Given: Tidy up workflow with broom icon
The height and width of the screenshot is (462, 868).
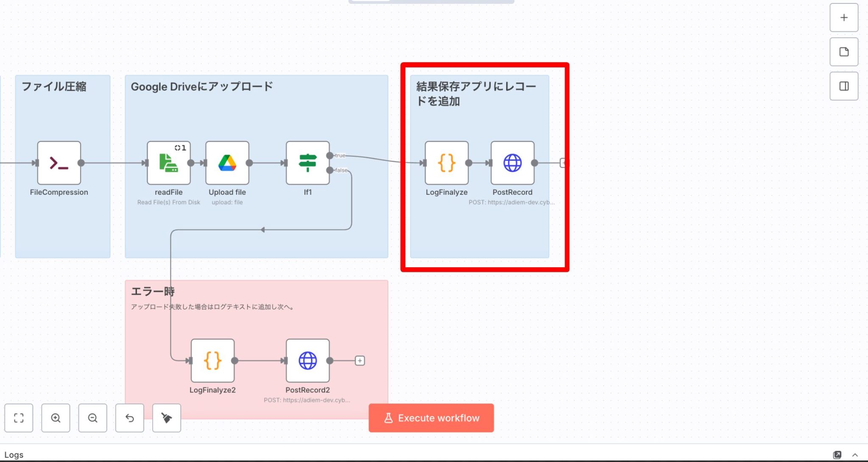Looking at the screenshot, I should (x=167, y=418).
